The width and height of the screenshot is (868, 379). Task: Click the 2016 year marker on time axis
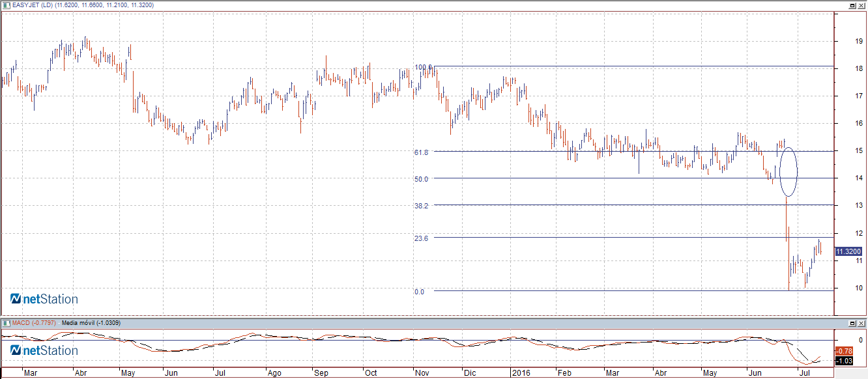pos(520,374)
